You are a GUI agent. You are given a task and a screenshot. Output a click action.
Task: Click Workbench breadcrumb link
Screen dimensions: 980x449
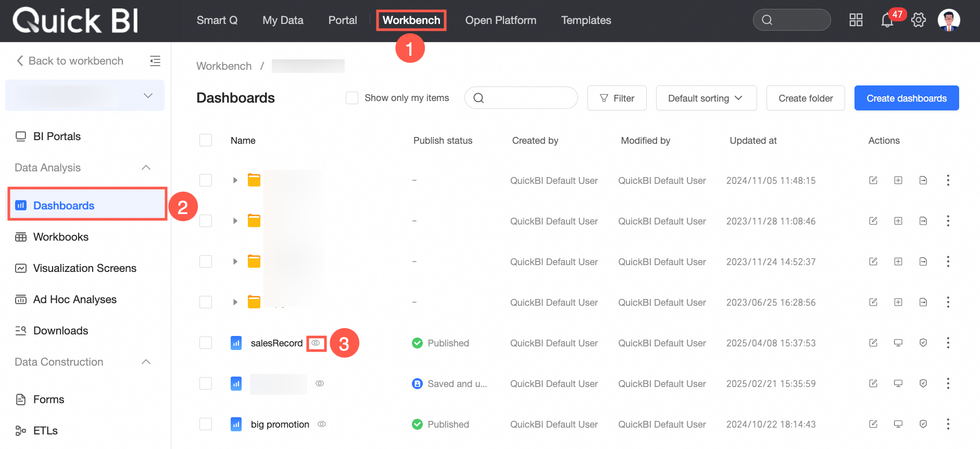pos(224,66)
